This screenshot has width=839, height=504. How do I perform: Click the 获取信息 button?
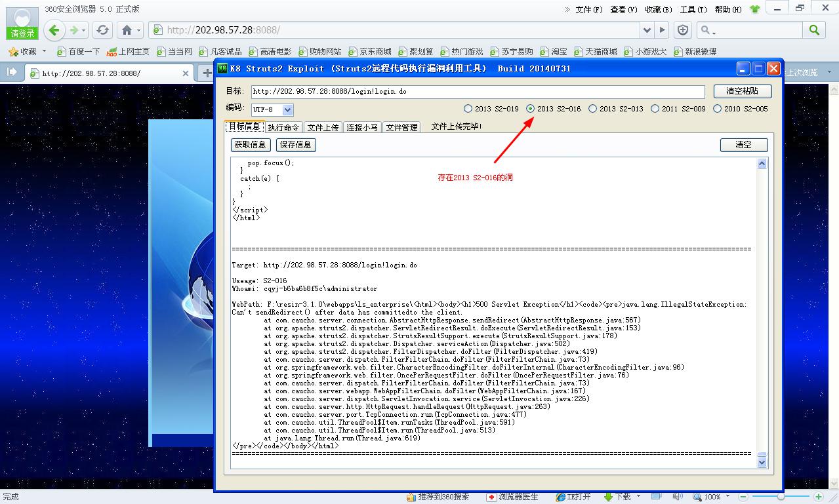pyautogui.click(x=251, y=145)
